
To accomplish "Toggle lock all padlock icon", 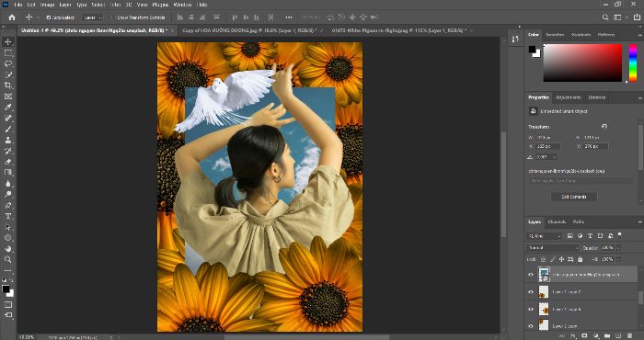I will [x=580, y=259].
